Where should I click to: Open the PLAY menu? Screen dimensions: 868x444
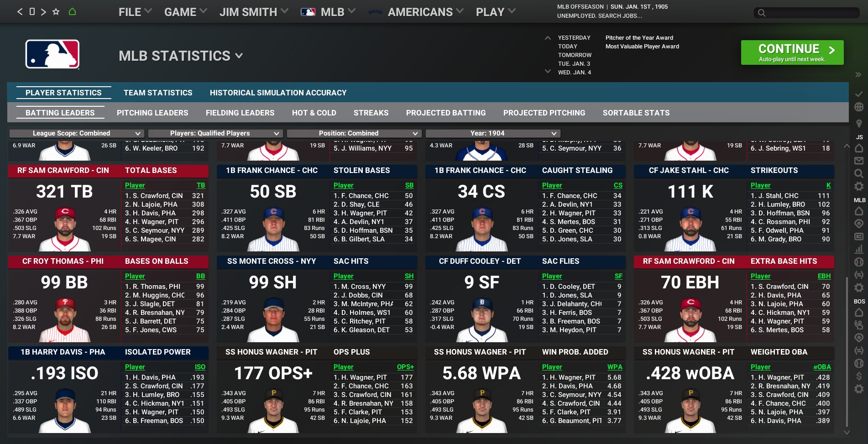pyautogui.click(x=496, y=12)
